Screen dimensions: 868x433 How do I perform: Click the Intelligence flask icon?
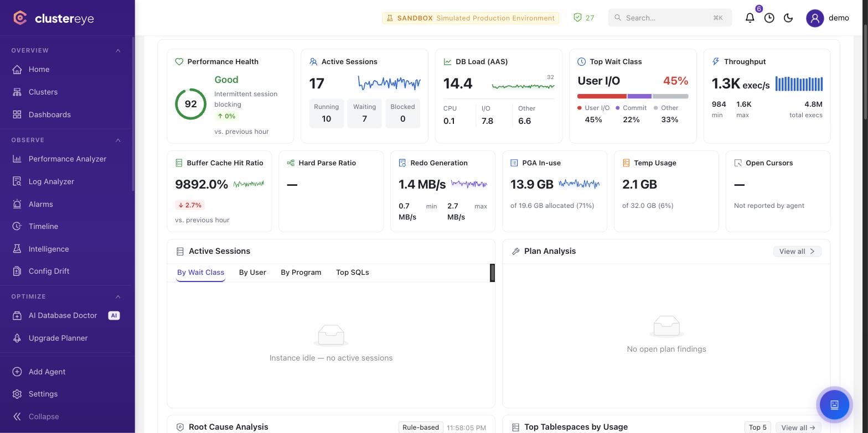click(x=17, y=249)
